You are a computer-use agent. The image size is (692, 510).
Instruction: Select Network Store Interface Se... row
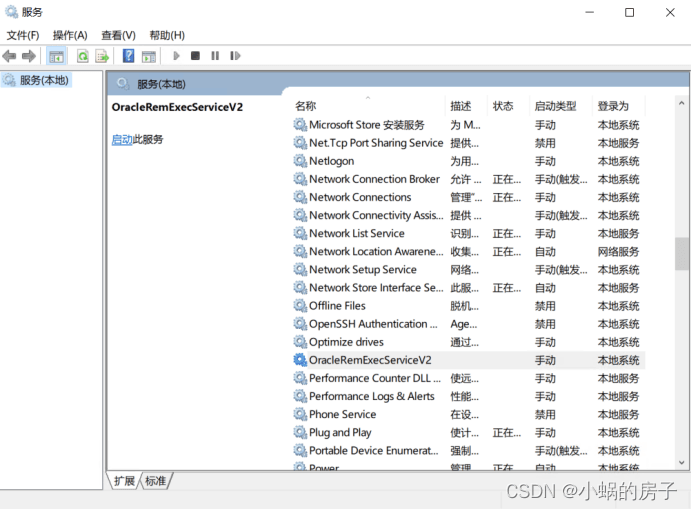[468, 288]
